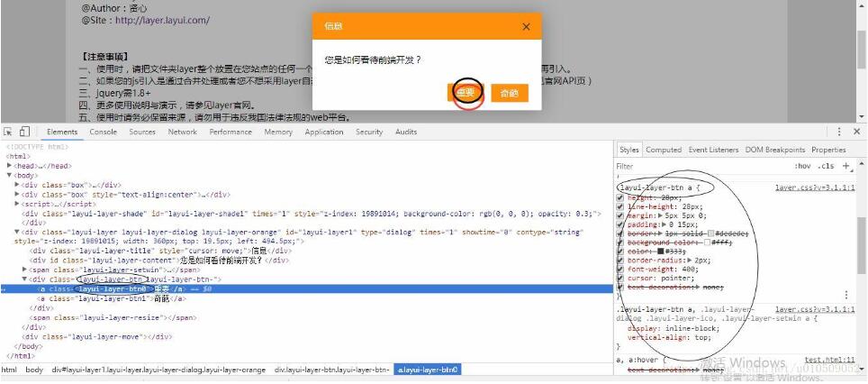Image resolution: width=868 pixels, height=384 pixels.
Task: Switch to the Properties sidebar tab
Action: [828, 150]
